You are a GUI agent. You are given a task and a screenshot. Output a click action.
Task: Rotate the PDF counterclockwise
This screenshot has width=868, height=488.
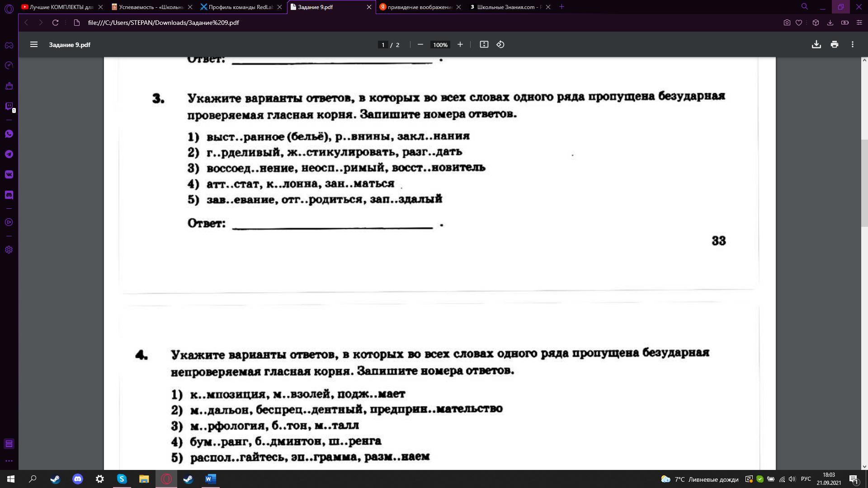tap(500, 44)
